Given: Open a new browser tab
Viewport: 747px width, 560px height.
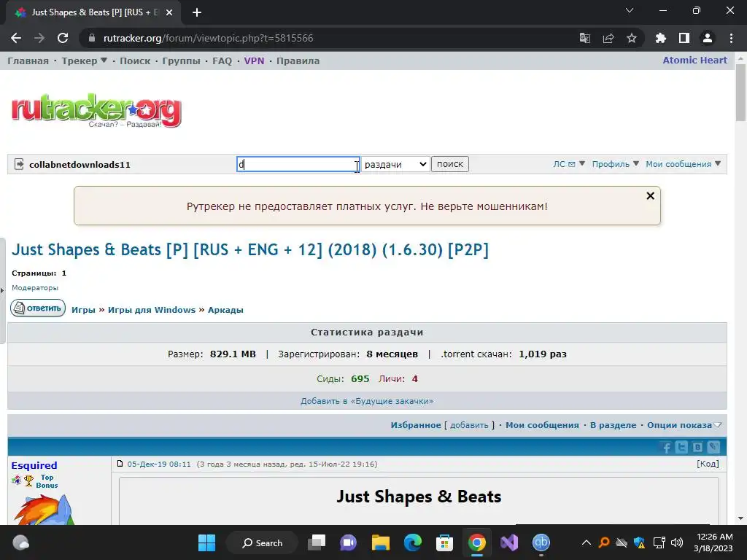Looking at the screenshot, I should (197, 12).
